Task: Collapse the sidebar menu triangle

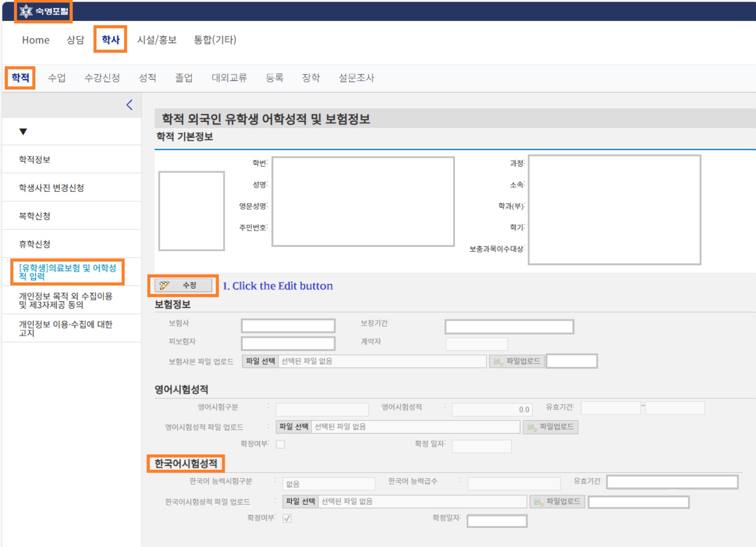Action: 23,131
